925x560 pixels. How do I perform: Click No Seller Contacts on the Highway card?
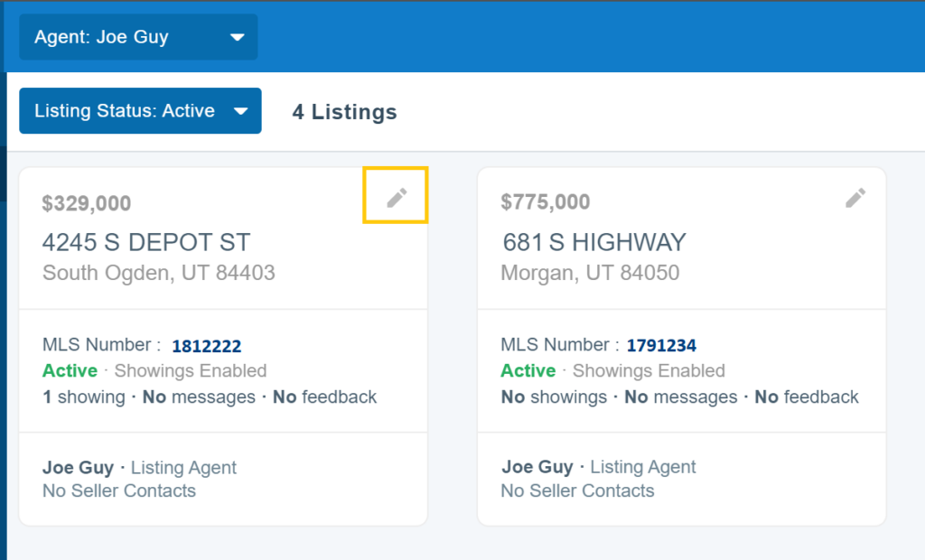point(577,490)
